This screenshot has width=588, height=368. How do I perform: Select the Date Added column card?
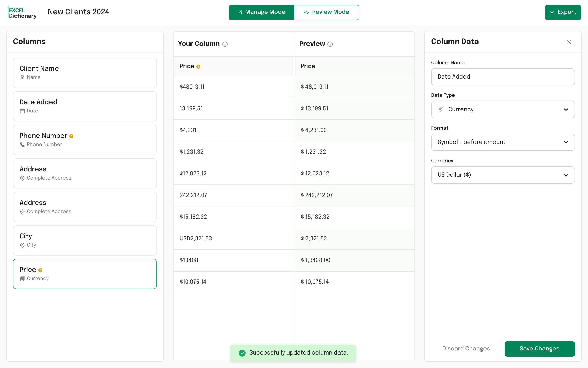tap(85, 106)
